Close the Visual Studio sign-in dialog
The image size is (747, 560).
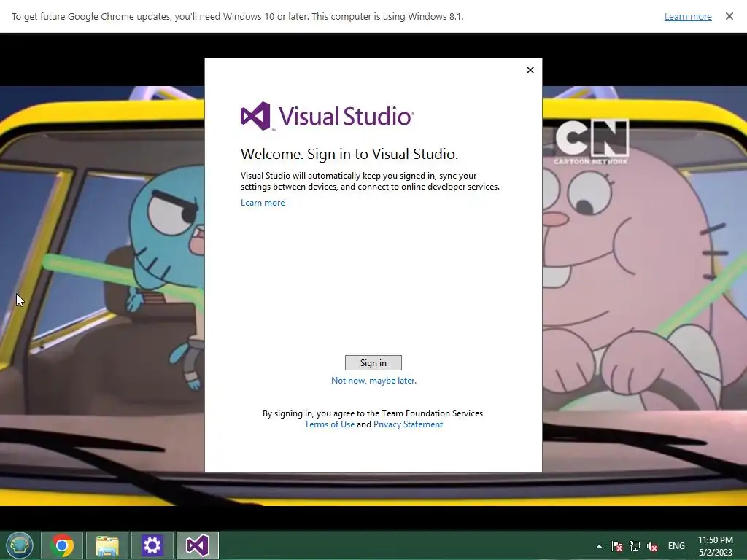point(530,70)
